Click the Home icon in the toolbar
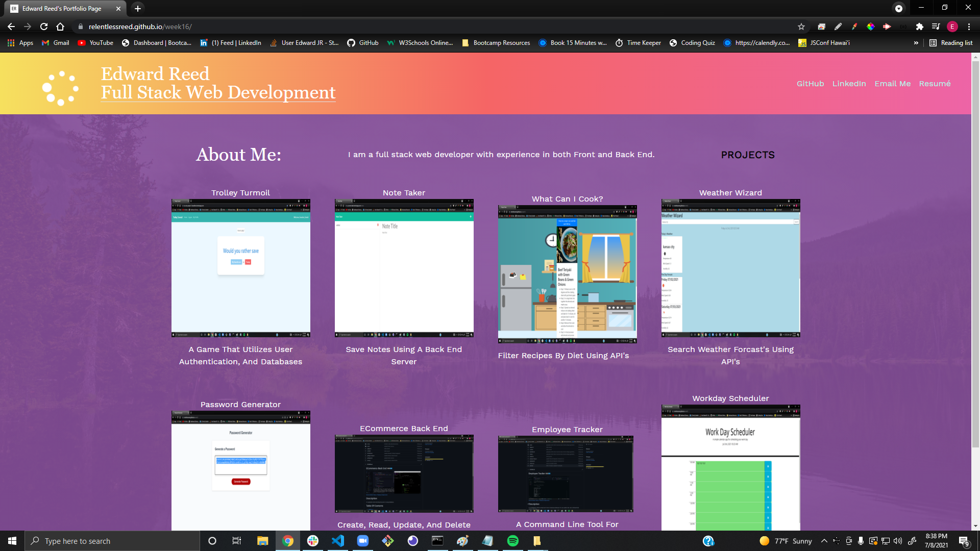 [x=60, y=27]
